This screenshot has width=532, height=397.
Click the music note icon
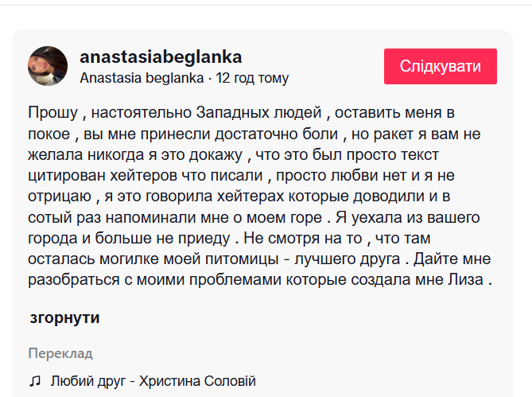pos(34,381)
